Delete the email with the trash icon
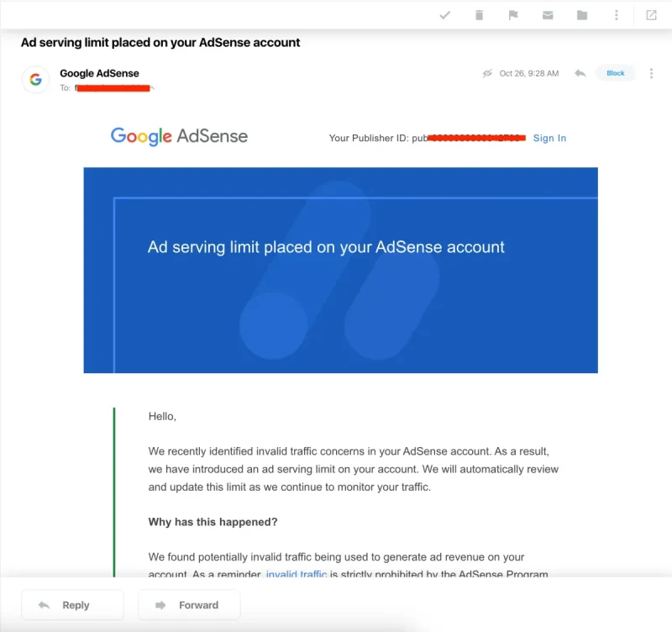Image resolution: width=672 pixels, height=632 pixels. tap(479, 15)
